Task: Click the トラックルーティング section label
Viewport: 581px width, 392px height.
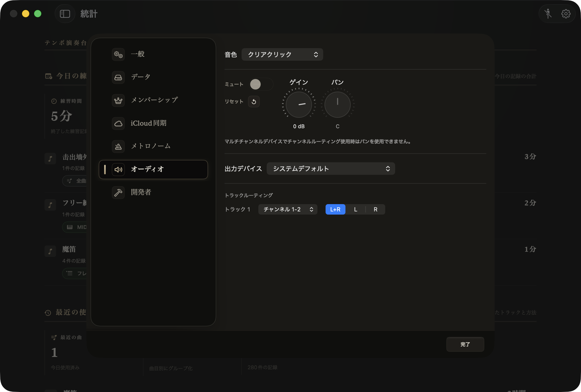Action: 249,195
